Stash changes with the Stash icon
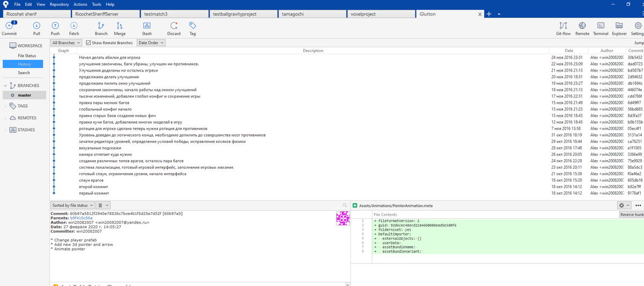 (x=147, y=25)
